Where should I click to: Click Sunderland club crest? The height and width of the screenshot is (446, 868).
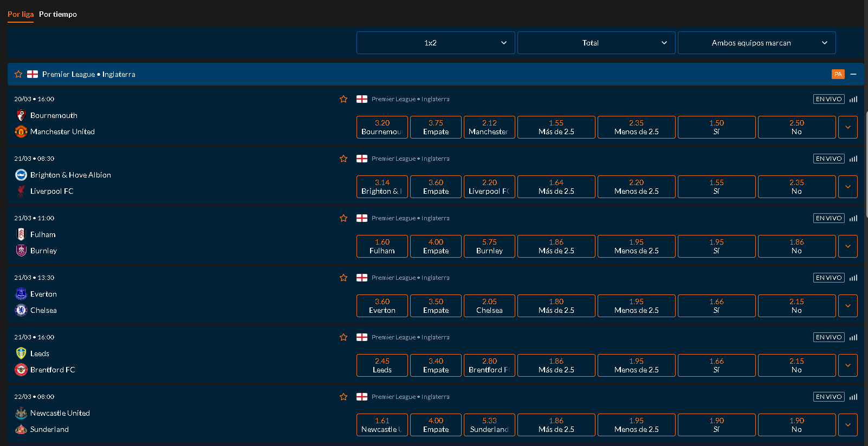pyautogui.click(x=21, y=429)
